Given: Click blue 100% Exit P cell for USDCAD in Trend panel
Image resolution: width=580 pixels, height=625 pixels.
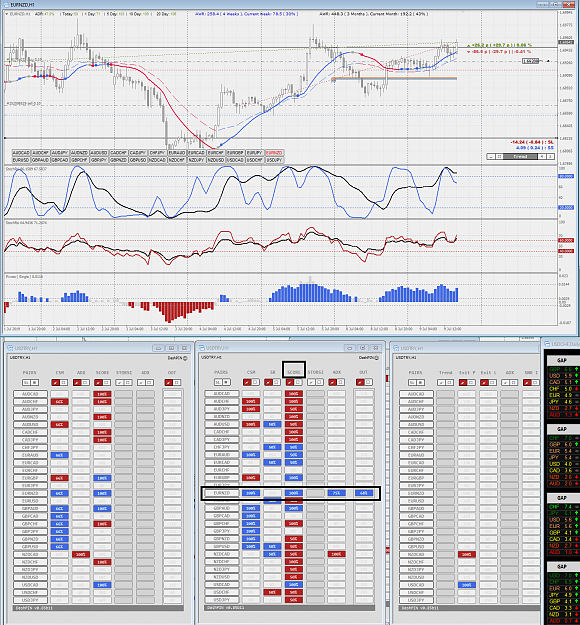Looking at the screenshot, I should coord(467,585).
